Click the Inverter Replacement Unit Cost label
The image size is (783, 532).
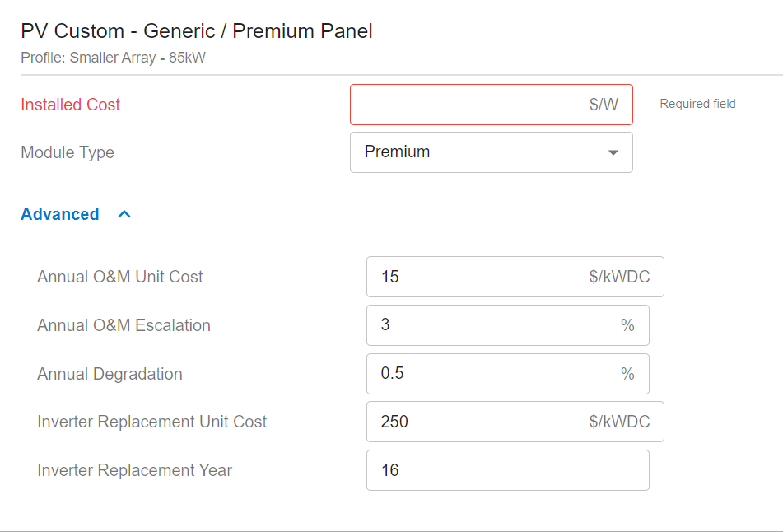click(x=152, y=422)
